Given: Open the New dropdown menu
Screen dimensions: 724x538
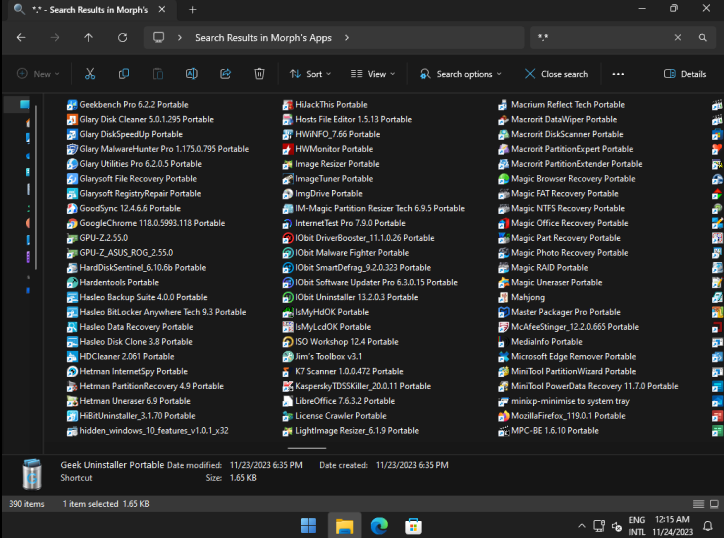Looking at the screenshot, I should coord(38,74).
